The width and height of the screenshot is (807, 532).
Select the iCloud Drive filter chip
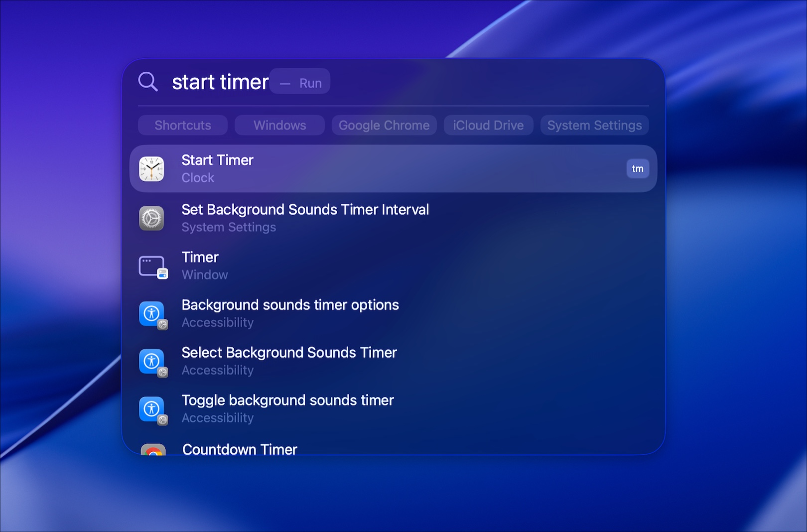click(488, 125)
